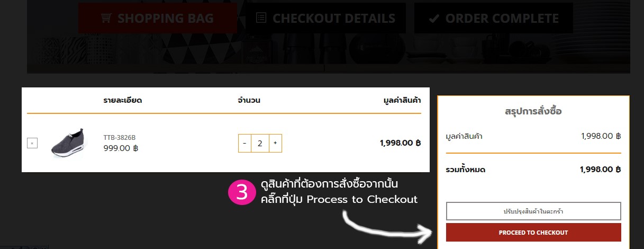Image resolution: width=644 pixels, height=249 pixels.
Task: Increase quantity with the plus button
Action: pyautogui.click(x=275, y=143)
